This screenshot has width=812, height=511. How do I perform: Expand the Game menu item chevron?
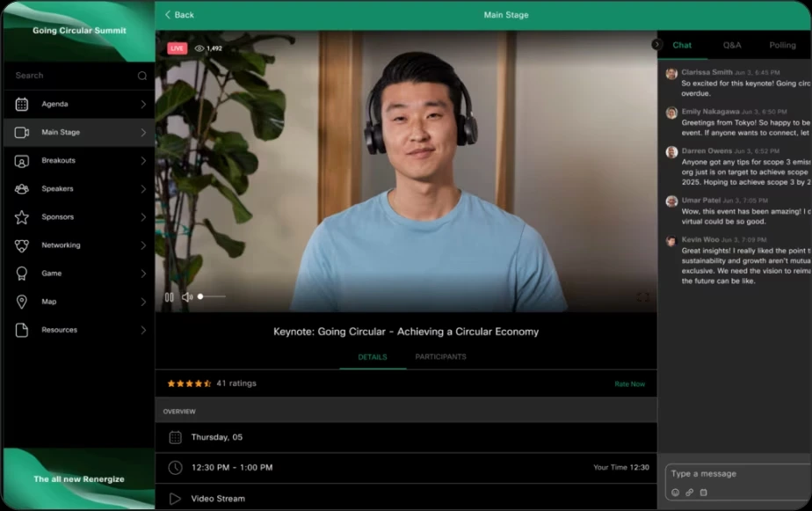pos(142,273)
